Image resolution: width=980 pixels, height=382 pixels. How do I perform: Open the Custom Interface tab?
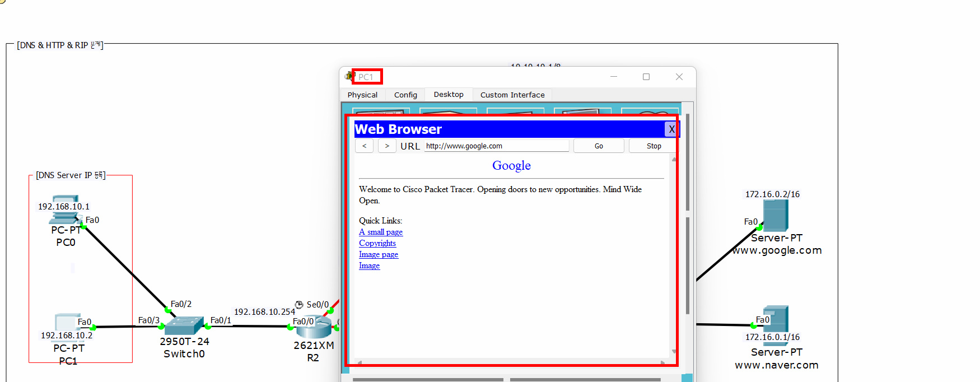click(512, 95)
